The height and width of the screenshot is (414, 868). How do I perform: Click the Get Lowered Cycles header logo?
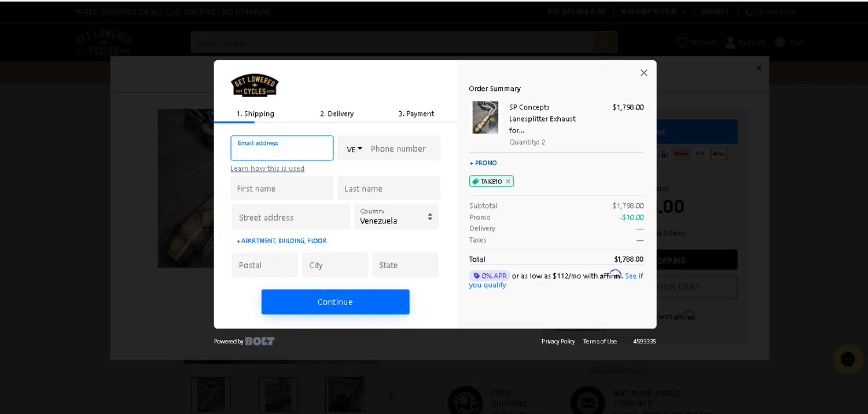click(104, 42)
